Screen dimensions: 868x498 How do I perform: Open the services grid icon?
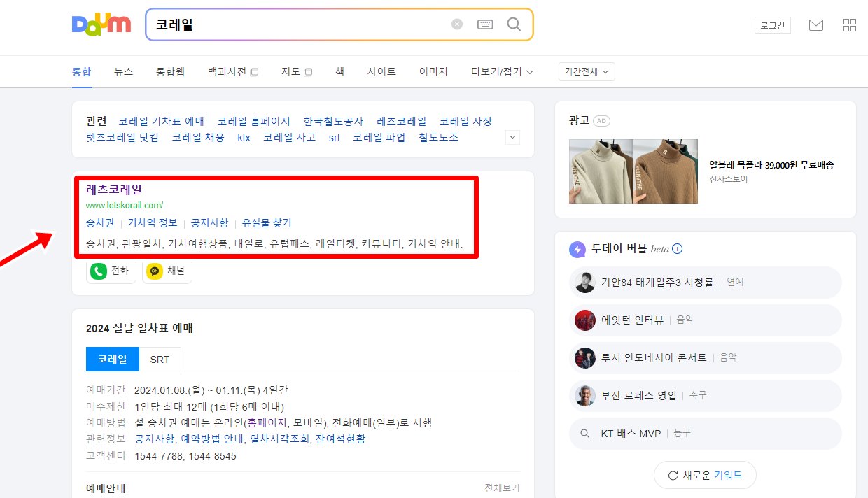(x=850, y=25)
